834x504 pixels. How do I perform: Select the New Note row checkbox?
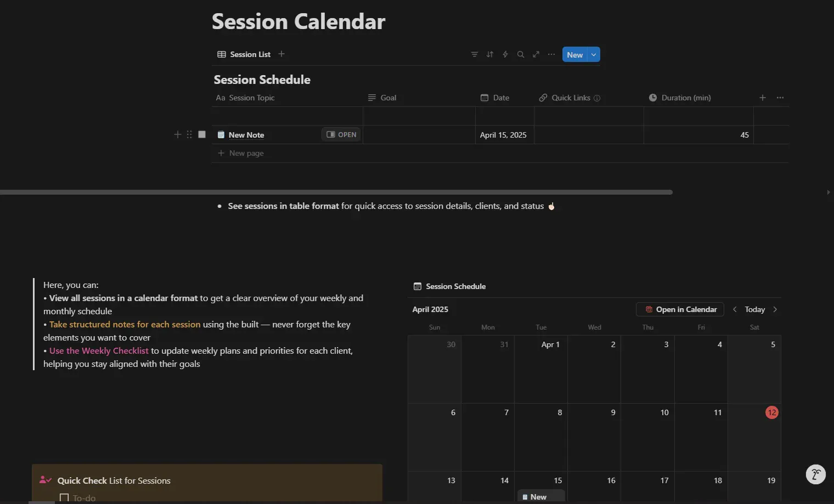(202, 134)
